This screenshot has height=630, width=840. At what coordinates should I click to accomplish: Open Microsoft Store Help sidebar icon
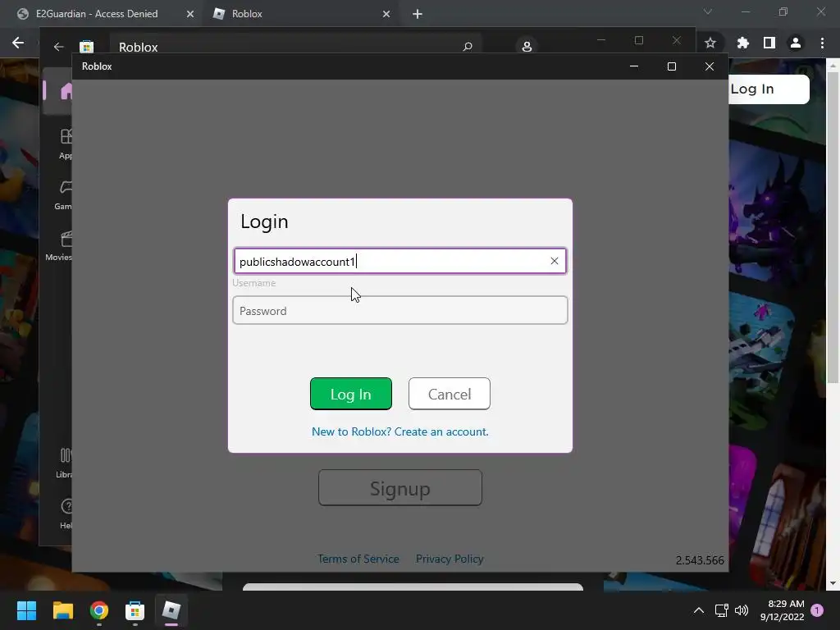[66, 514]
